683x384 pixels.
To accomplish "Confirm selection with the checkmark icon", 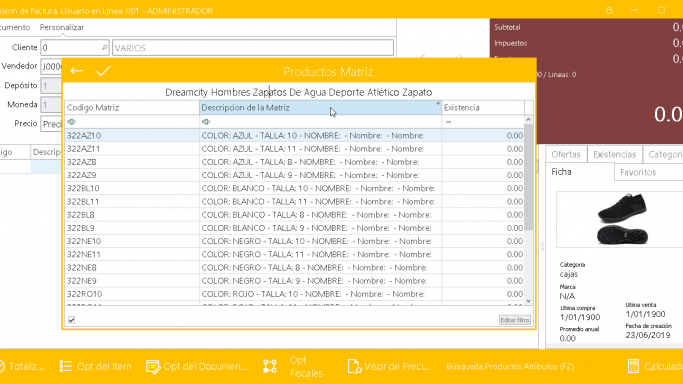I will point(103,71).
